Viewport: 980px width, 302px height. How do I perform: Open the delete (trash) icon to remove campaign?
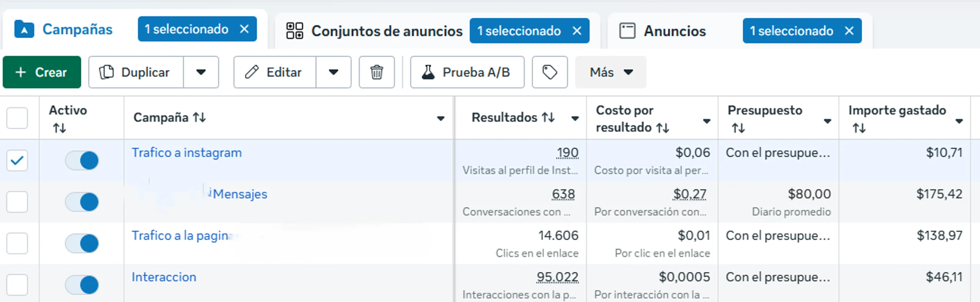(377, 72)
